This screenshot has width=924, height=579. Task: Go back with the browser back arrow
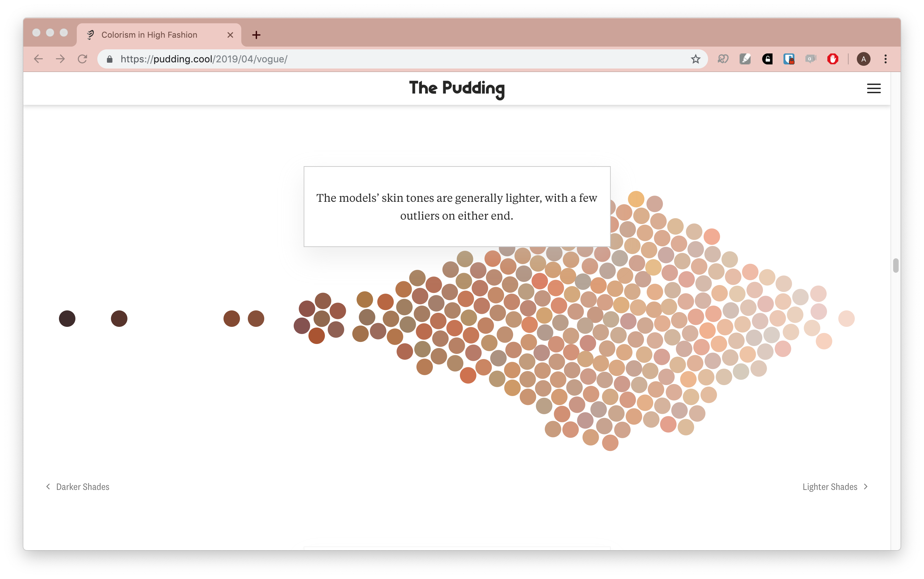[x=38, y=59]
